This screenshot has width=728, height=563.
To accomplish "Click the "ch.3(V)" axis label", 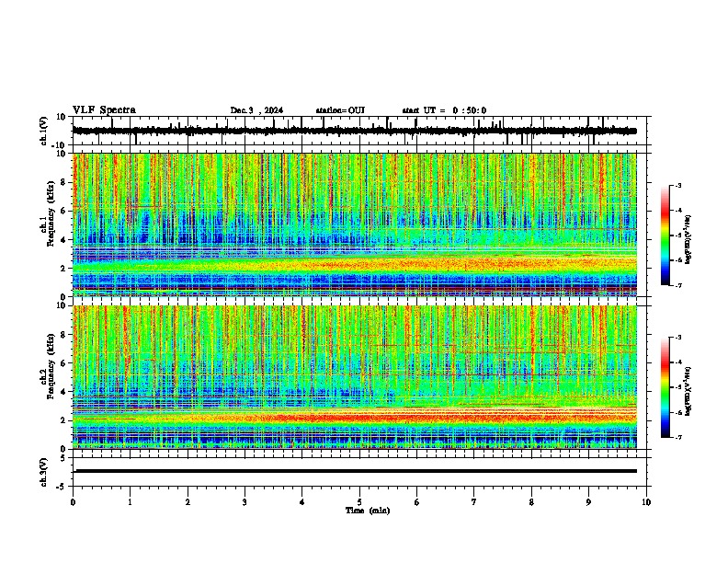I will coord(44,473).
